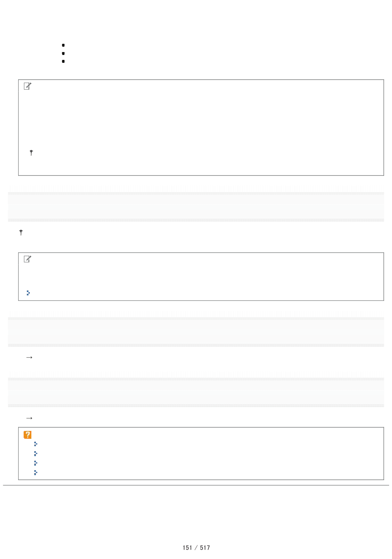The width and height of the screenshot is (392, 559).
Task: Click the dagger footnote mark below the first gray header
Action: click(x=21, y=233)
